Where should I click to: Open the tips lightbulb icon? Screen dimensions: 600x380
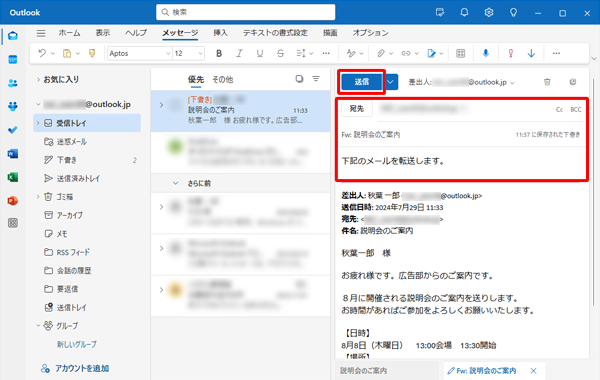[514, 13]
